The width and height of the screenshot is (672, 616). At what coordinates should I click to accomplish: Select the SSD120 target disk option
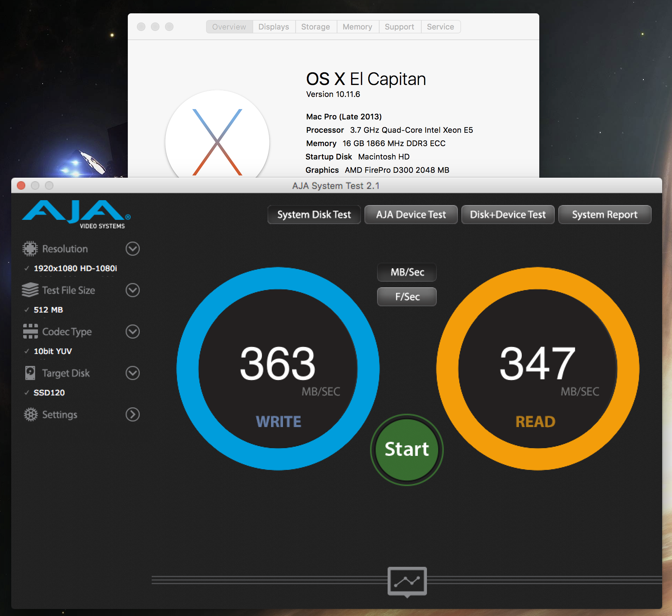tap(49, 393)
